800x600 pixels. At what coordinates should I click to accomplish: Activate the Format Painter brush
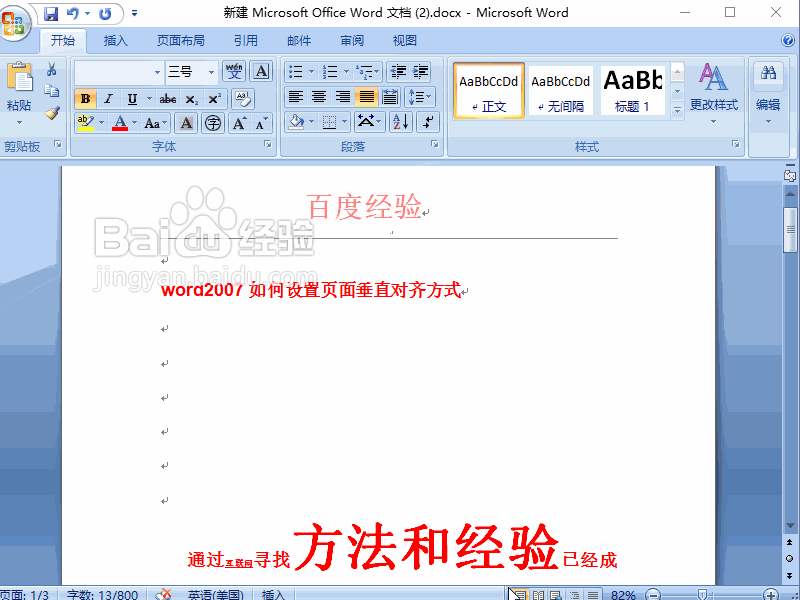coord(52,113)
